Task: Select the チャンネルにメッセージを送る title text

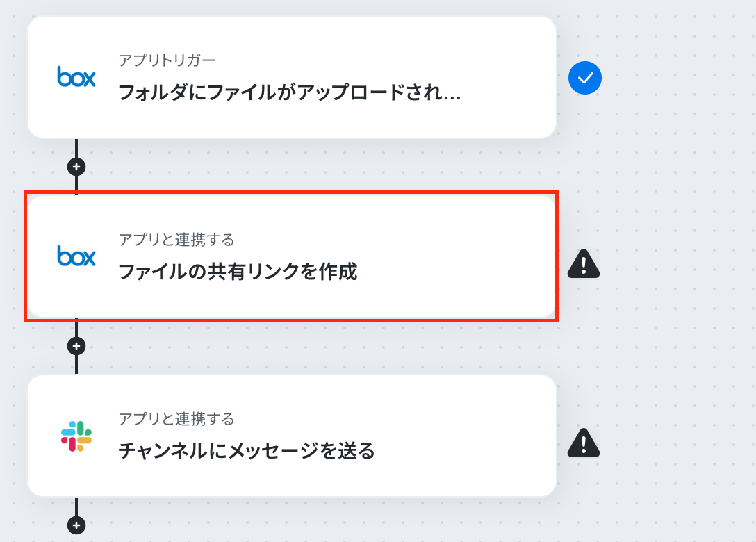Action: [247, 451]
